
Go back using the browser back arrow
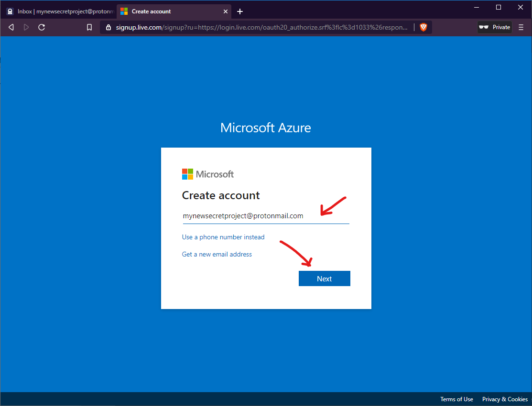[x=11, y=27]
